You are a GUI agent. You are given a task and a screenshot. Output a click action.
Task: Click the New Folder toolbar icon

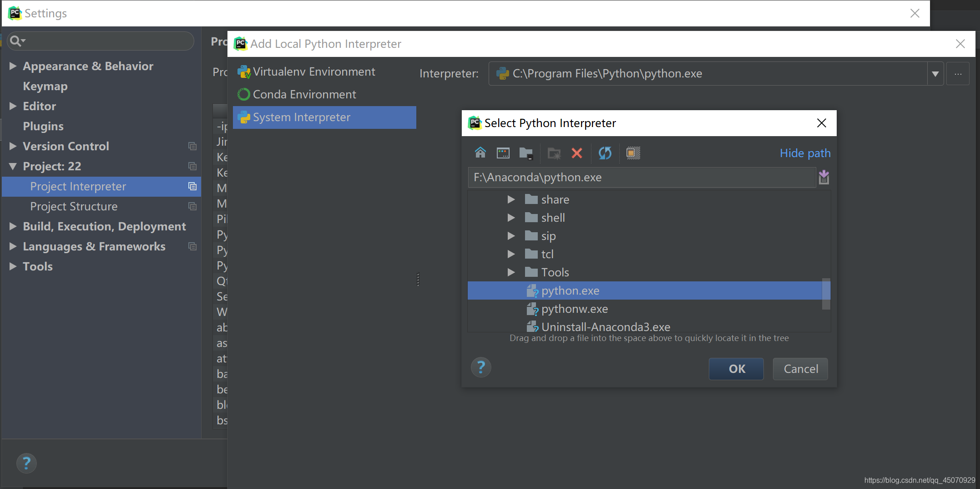(554, 153)
